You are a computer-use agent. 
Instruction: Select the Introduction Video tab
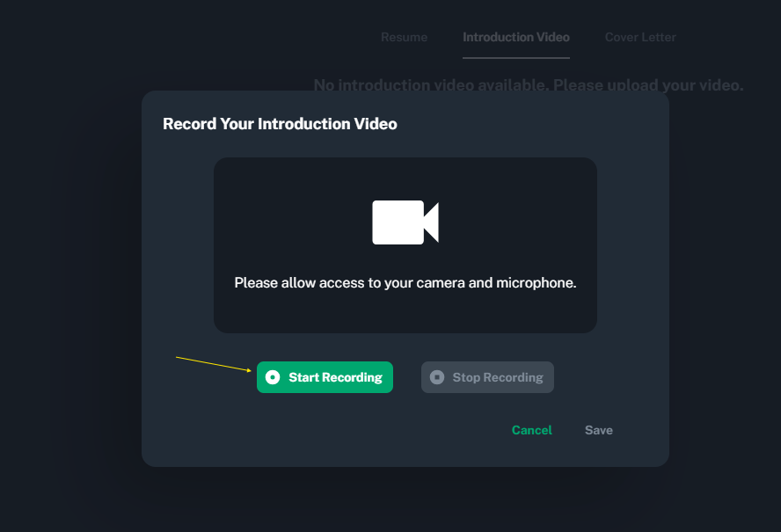tap(516, 37)
